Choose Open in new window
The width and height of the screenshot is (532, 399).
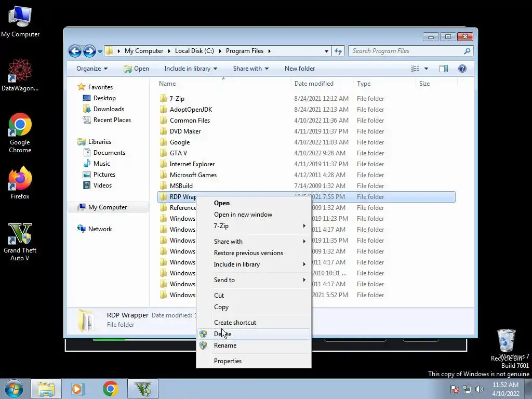click(x=254, y=215)
